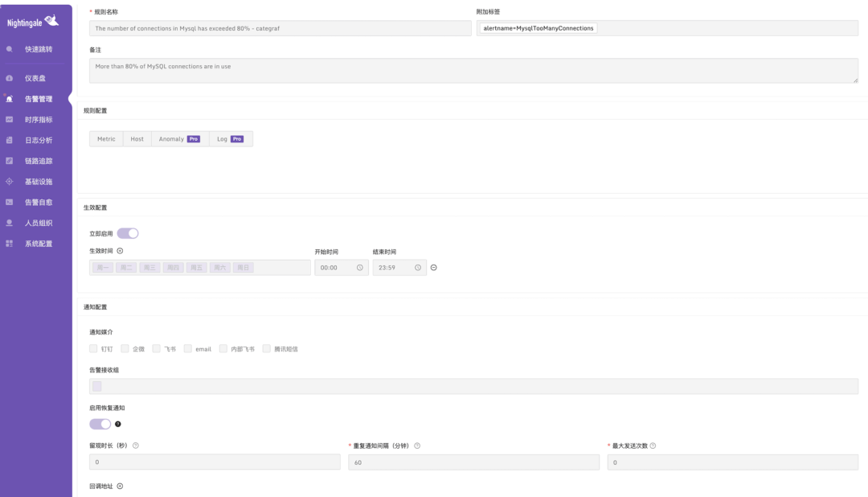Open the 开始时间 00:00 time picker
This screenshot has width=868, height=497.
coord(342,268)
